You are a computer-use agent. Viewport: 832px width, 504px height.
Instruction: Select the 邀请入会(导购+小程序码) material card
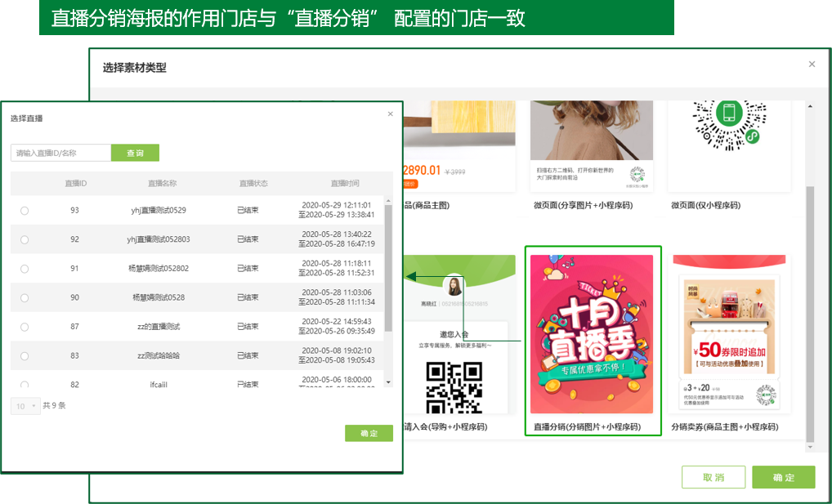(x=459, y=344)
